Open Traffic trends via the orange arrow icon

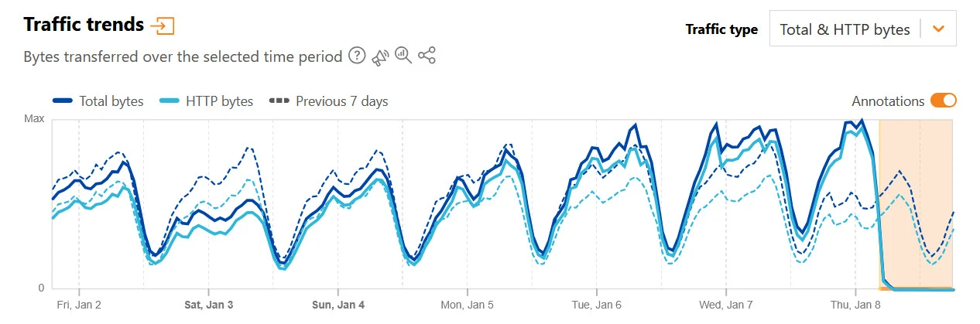(163, 26)
